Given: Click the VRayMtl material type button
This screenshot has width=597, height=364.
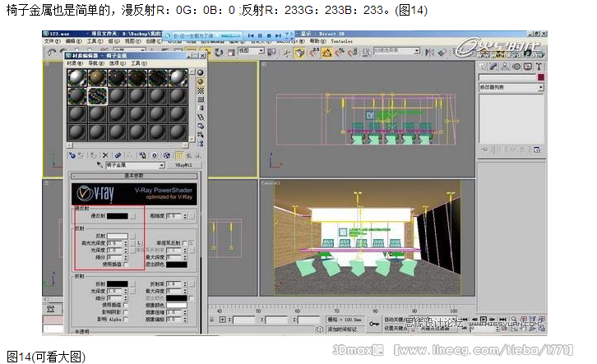Looking at the screenshot, I should [x=183, y=165].
